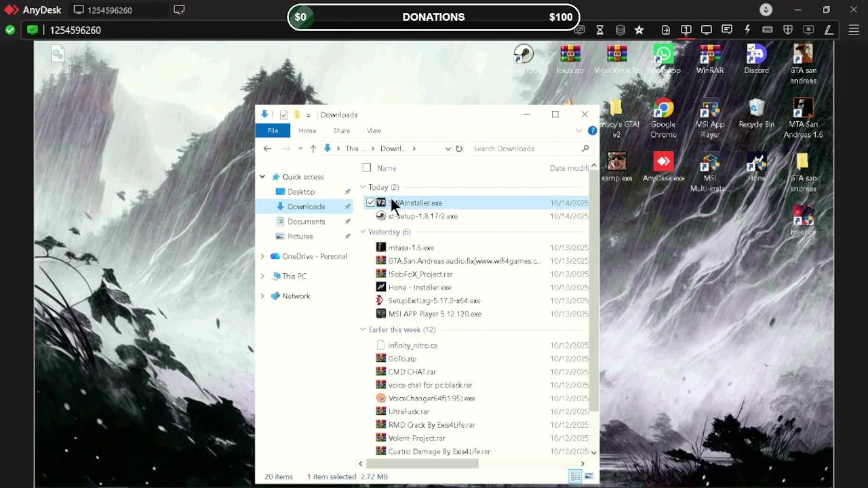Click the file transfer icon in AnyDesk toolbar
Viewport: 868px width, 488px height.
(x=666, y=30)
